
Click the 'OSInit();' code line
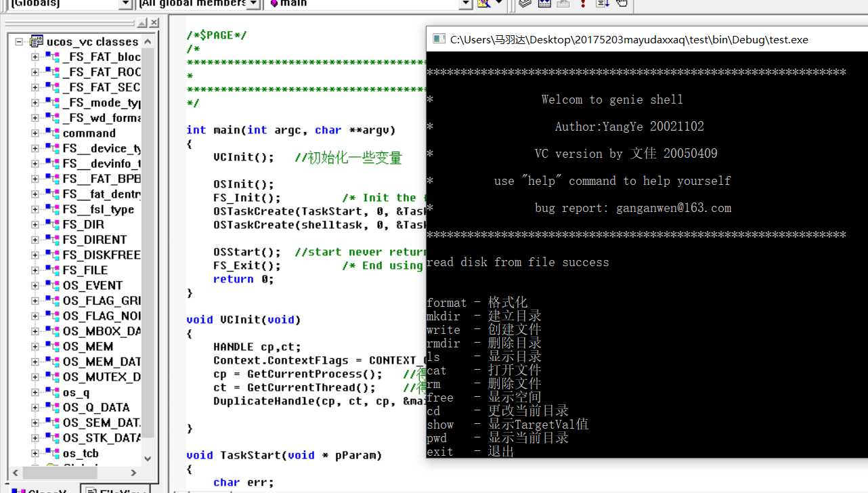pos(244,184)
